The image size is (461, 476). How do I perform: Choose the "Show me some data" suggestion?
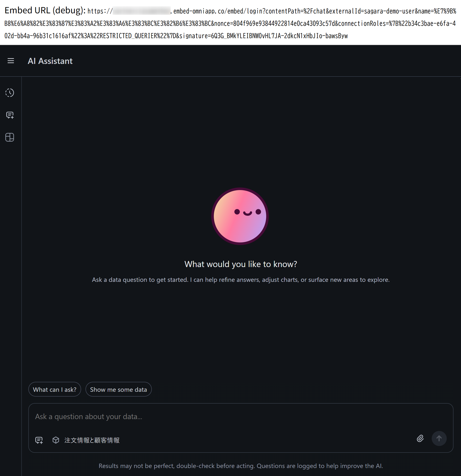pyautogui.click(x=119, y=389)
